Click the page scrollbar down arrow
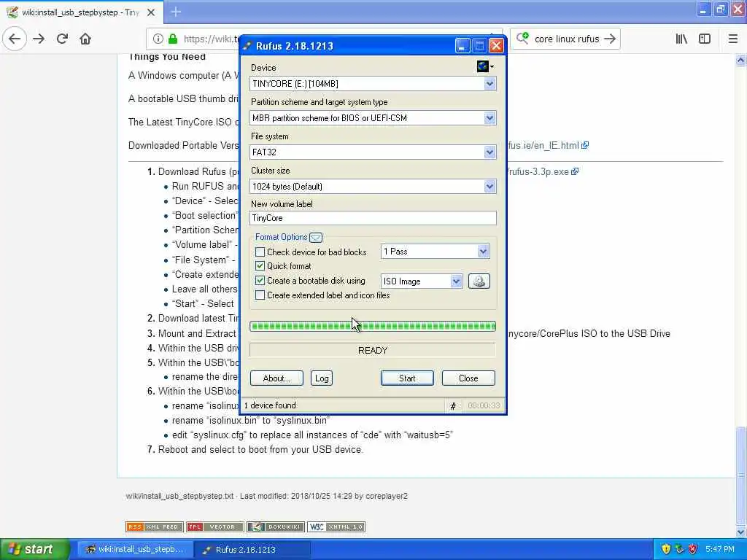The image size is (747, 560). coord(740,532)
